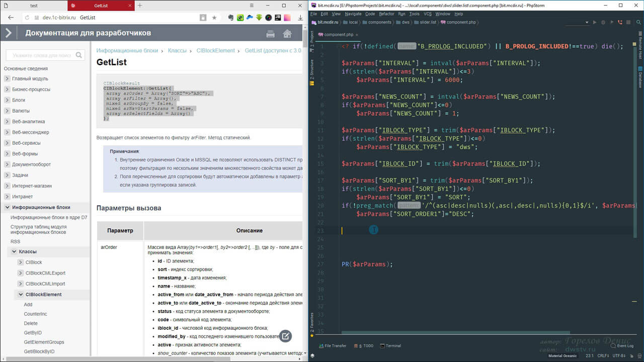Select component.php editor tab
644x362 pixels.
pos(338,35)
